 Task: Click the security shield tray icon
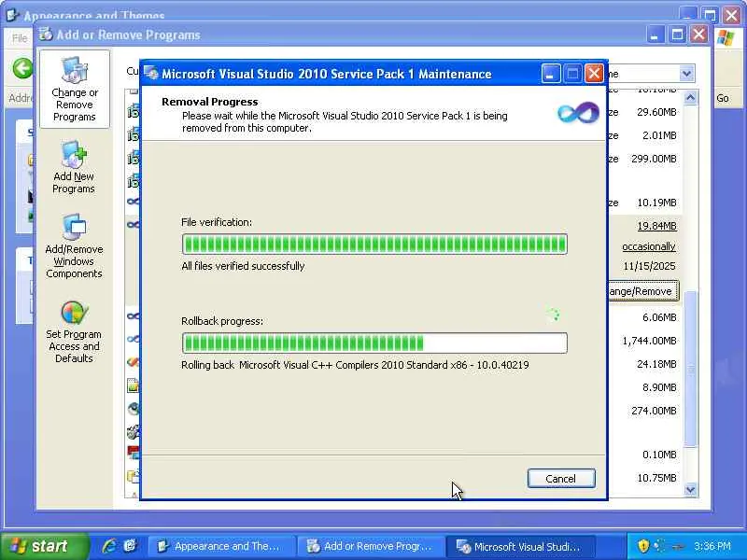[x=643, y=546]
